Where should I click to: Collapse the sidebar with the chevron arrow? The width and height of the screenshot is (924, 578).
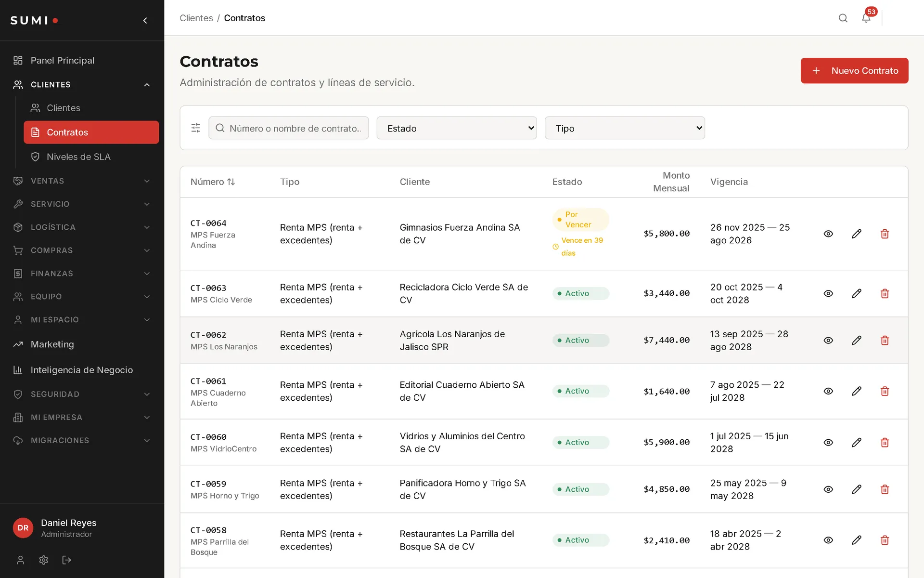click(x=145, y=20)
